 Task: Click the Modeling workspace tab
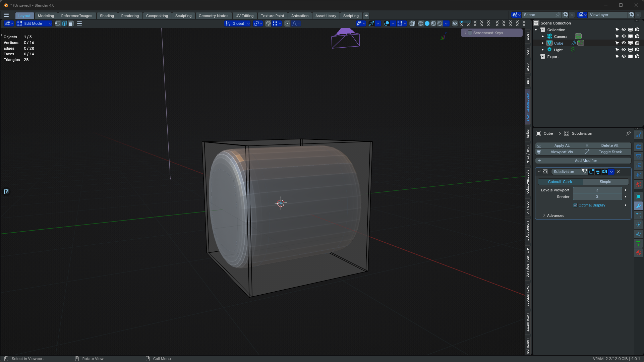click(x=46, y=15)
